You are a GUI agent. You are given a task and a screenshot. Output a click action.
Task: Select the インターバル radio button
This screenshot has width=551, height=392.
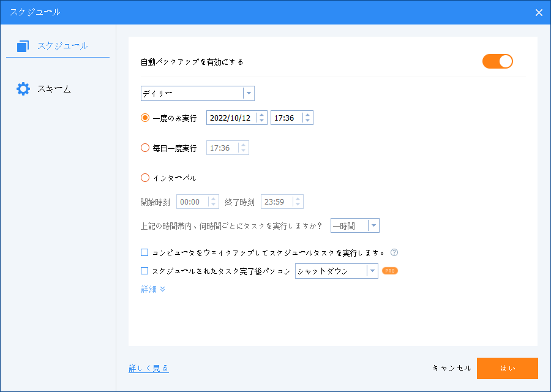pyautogui.click(x=145, y=178)
